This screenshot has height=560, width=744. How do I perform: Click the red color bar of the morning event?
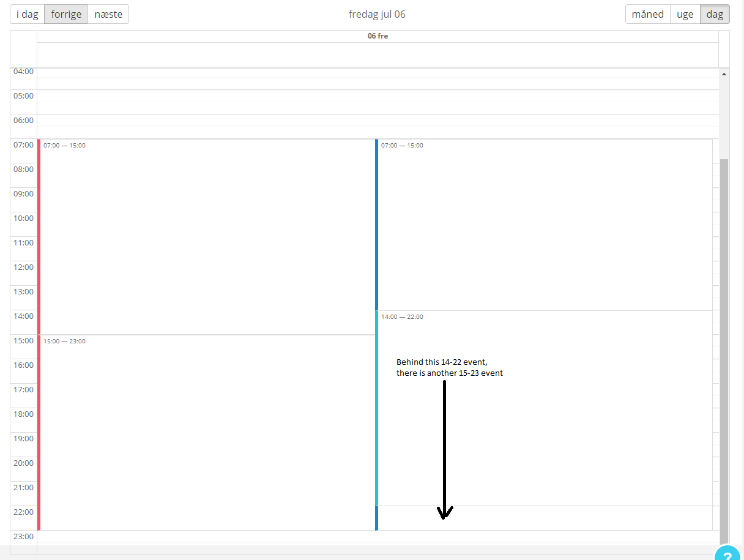coord(39,233)
